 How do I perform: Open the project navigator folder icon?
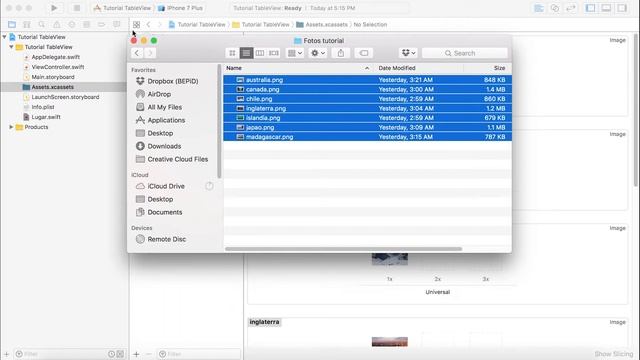[x=12, y=24]
